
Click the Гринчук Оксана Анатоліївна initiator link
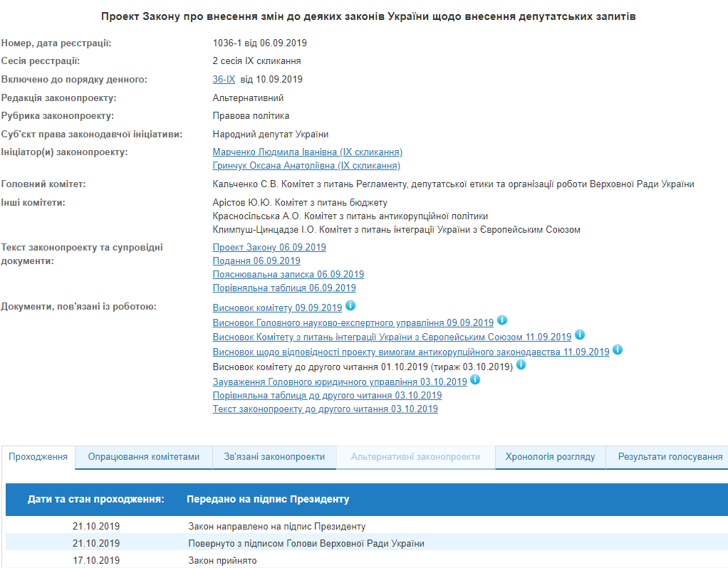click(305, 165)
